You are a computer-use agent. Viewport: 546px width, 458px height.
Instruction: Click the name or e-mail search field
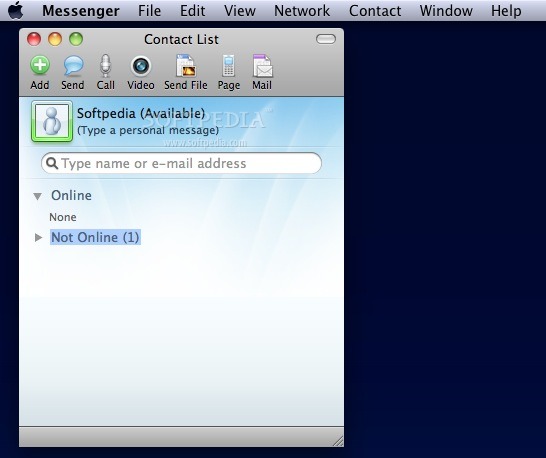tap(181, 163)
